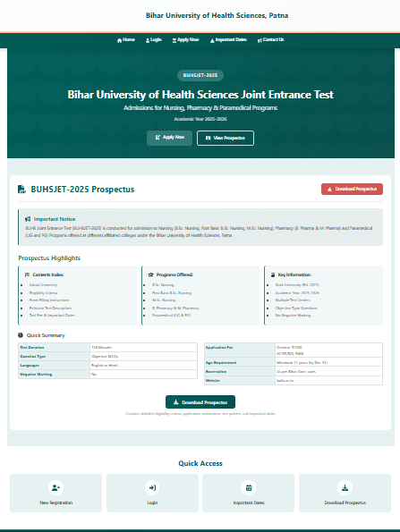This screenshot has width=400, height=532.
Task: Click the English or Hindi value cell
Action: click(x=143, y=366)
